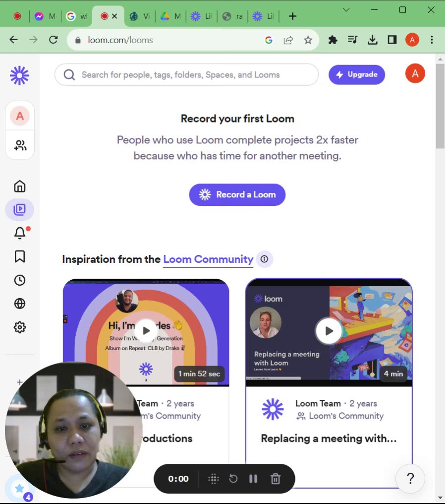Pause the recording
The width and height of the screenshot is (445, 504).
pyautogui.click(x=253, y=479)
